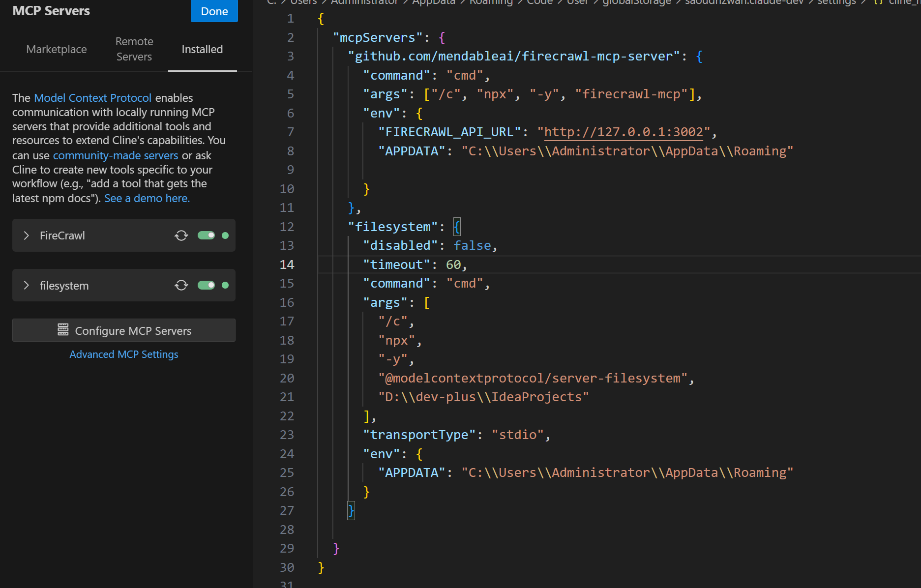The height and width of the screenshot is (588, 921).
Task: Open the http://127.0.0.1:3002 URL in code
Action: pos(624,132)
